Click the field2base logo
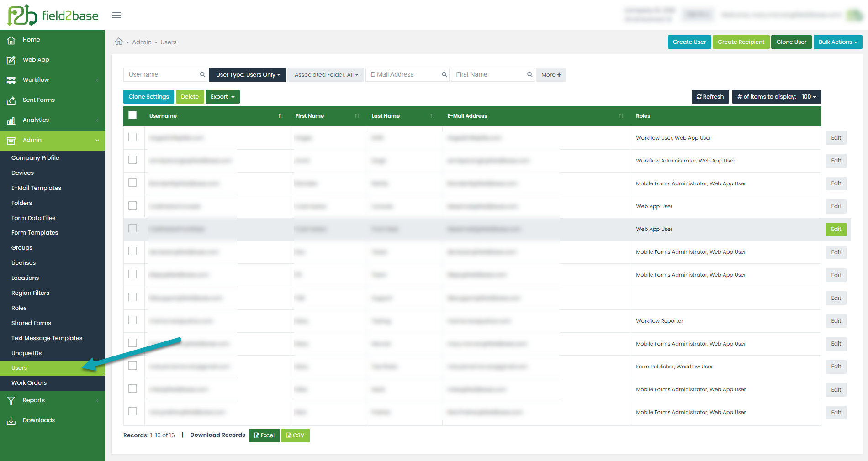868x461 pixels. coord(53,15)
